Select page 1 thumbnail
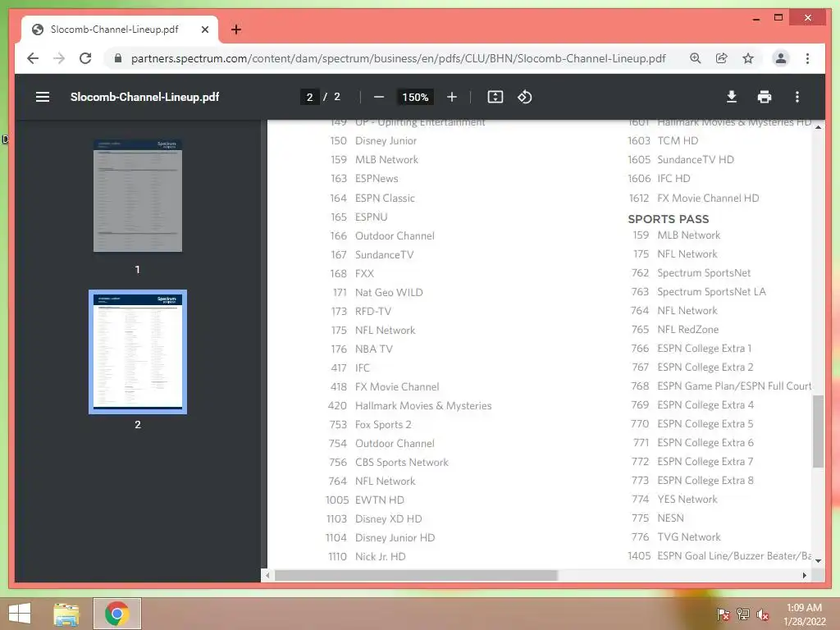This screenshot has height=630, width=840. (x=138, y=195)
